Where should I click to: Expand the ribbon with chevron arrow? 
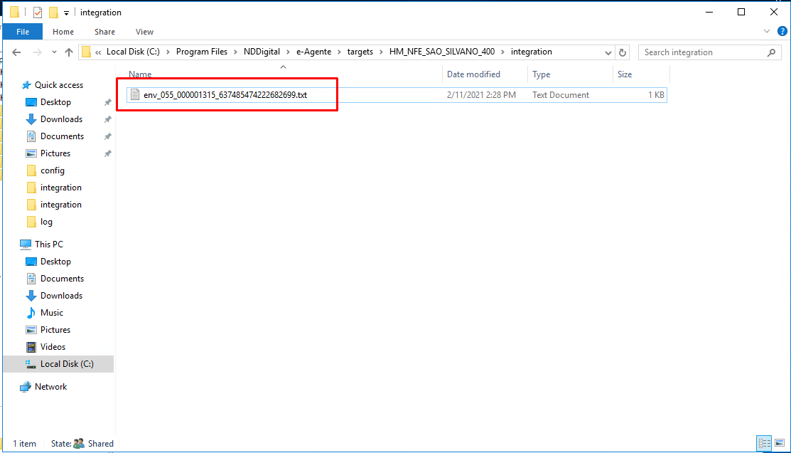[768, 31]
